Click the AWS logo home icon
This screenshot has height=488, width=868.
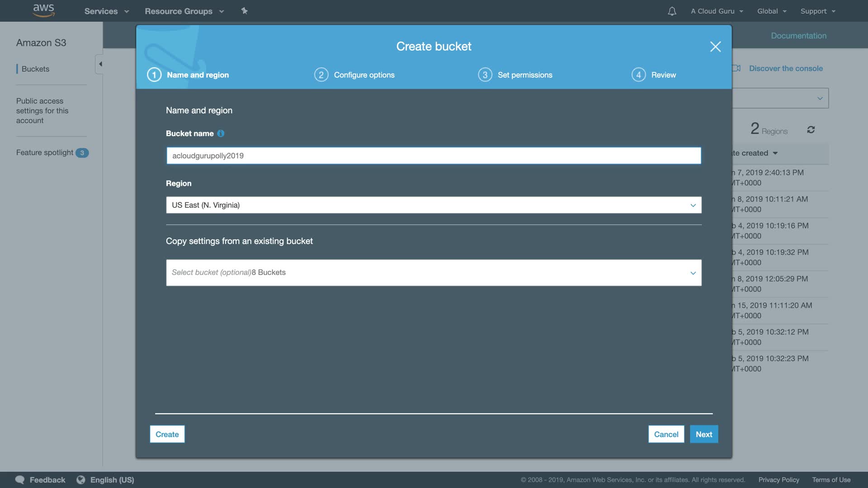pyautogui.click(x=43, y=10)
